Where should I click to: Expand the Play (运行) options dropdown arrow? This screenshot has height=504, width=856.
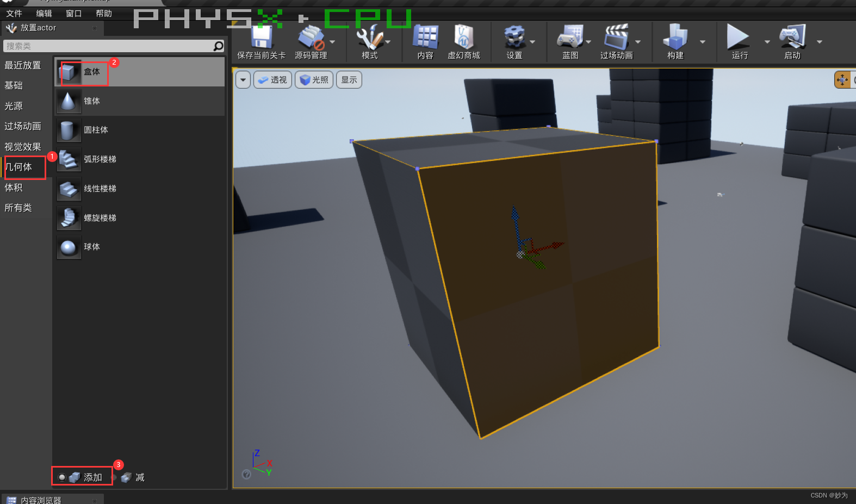click(767, 42)
